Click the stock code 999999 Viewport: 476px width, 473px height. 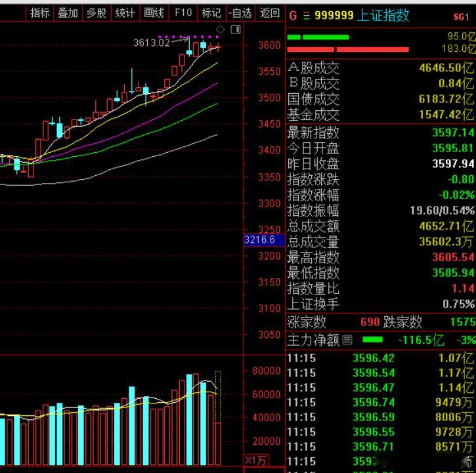tap(334, 16)
